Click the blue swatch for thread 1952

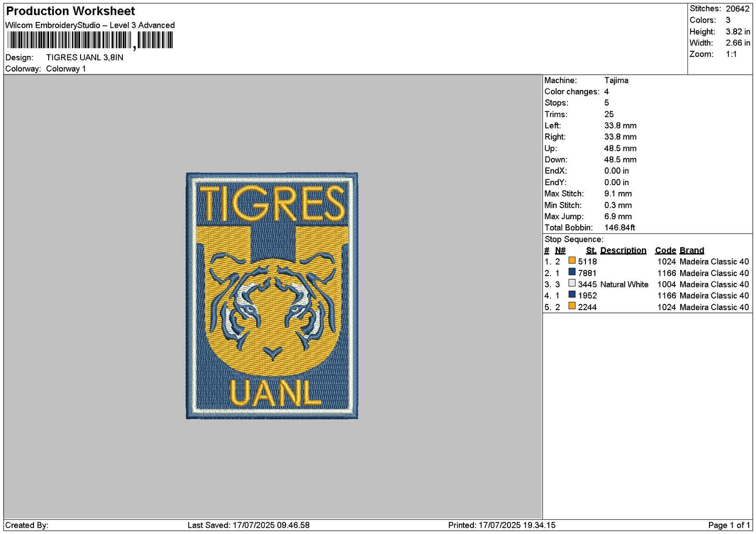click(572, 295)
